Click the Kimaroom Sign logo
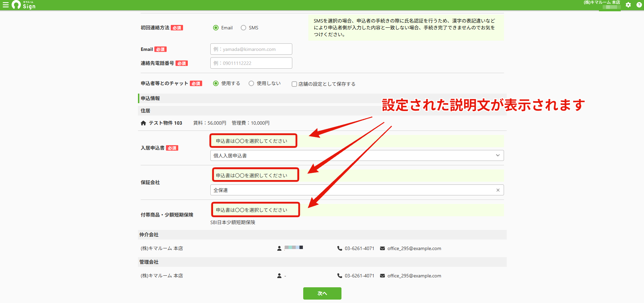 tap(24, 5)
